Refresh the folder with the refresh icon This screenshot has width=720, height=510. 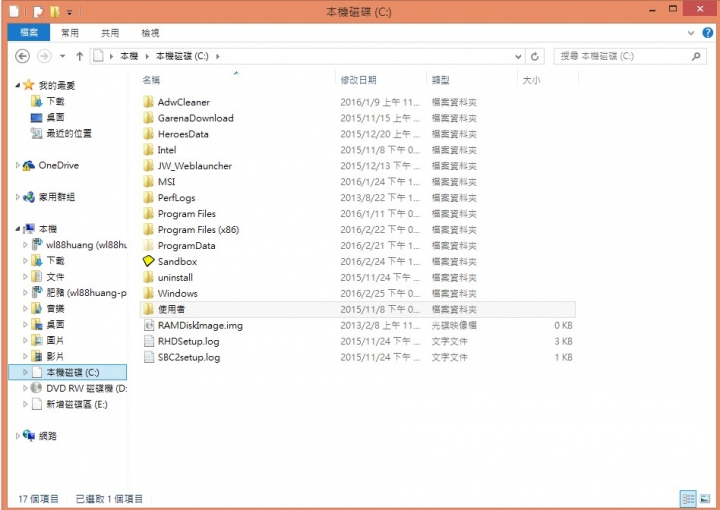pyautogui.click(x=534, y=56)
